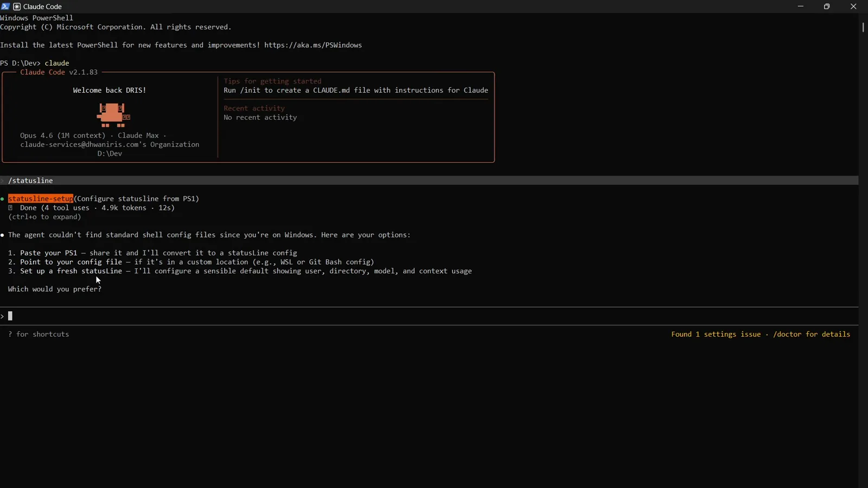Click "The agent couldn't find standard shell" message
The image size is (868, 488).
[209, 235]
